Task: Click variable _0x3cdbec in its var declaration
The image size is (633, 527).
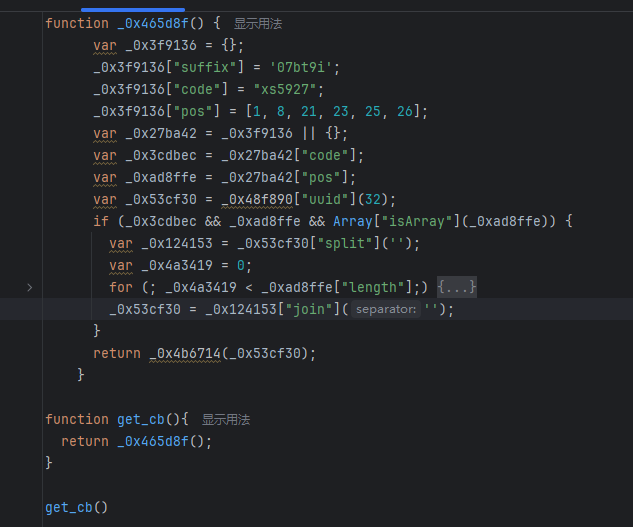Action: [161, 155]
